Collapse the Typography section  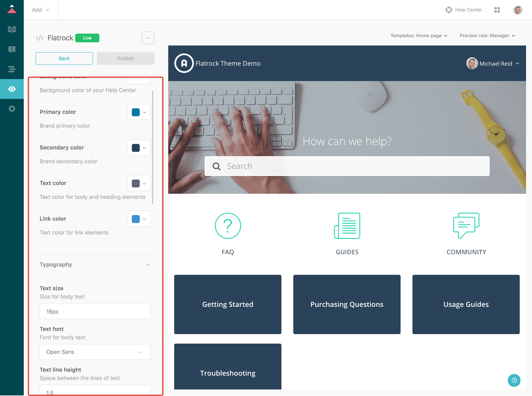click(148, 265)
